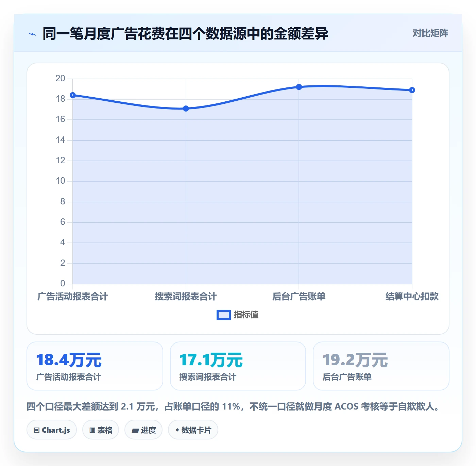Select the data point for 后台广告账单
This screenshot has height=466, width=476.
click(299, 87)
